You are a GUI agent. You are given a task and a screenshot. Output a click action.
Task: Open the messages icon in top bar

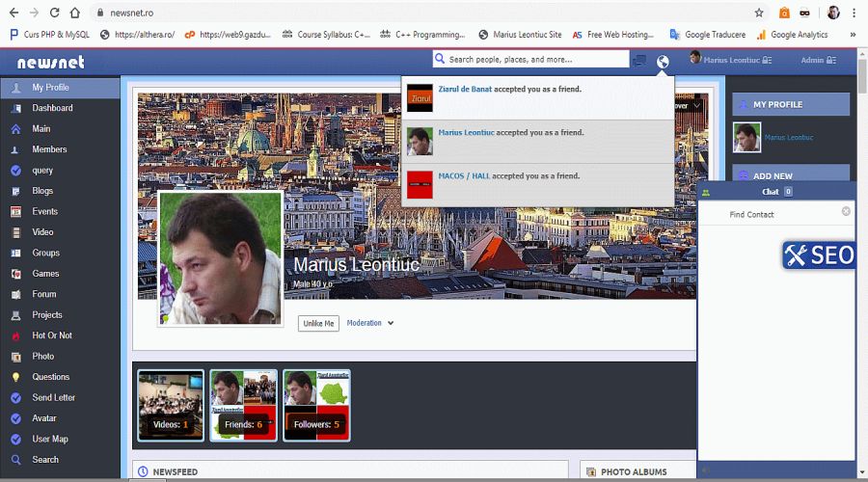click(639, 61)
